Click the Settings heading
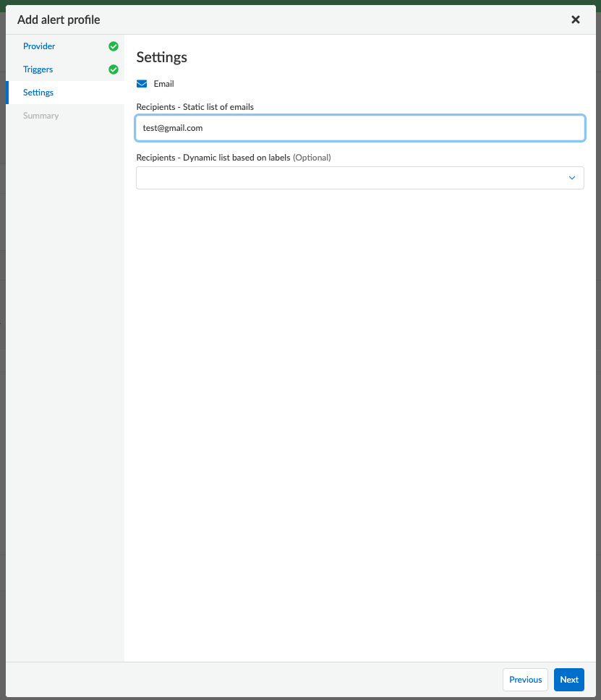The width and height of the screenshot is (601, 700). 161,57
